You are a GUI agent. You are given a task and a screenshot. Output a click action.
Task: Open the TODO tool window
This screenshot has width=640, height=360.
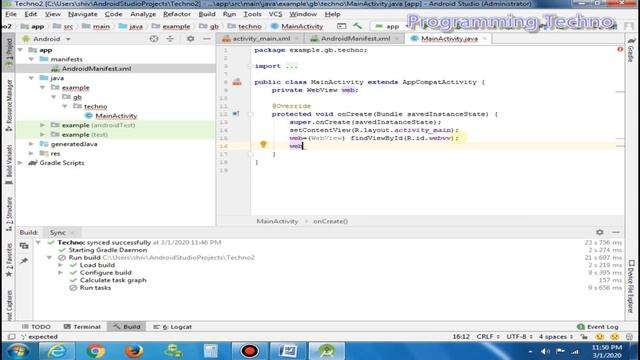[x=36, y=327]
